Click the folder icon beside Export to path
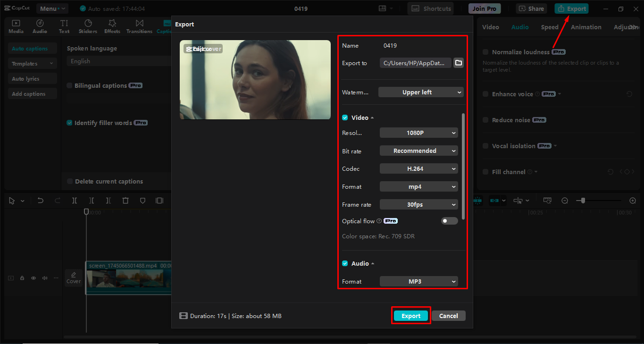Image resolution: width=644 pixels, height=344 pixels. (458, 63)
